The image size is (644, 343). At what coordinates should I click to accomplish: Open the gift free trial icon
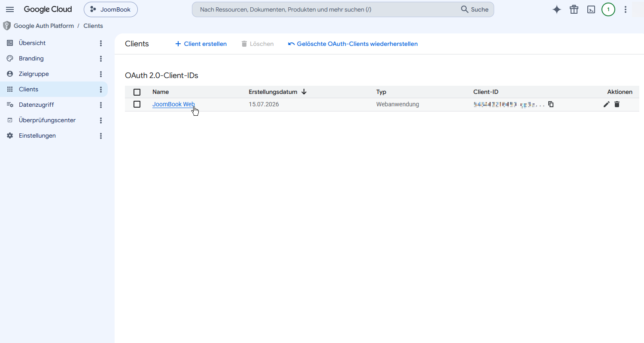[x=574, y=9]
